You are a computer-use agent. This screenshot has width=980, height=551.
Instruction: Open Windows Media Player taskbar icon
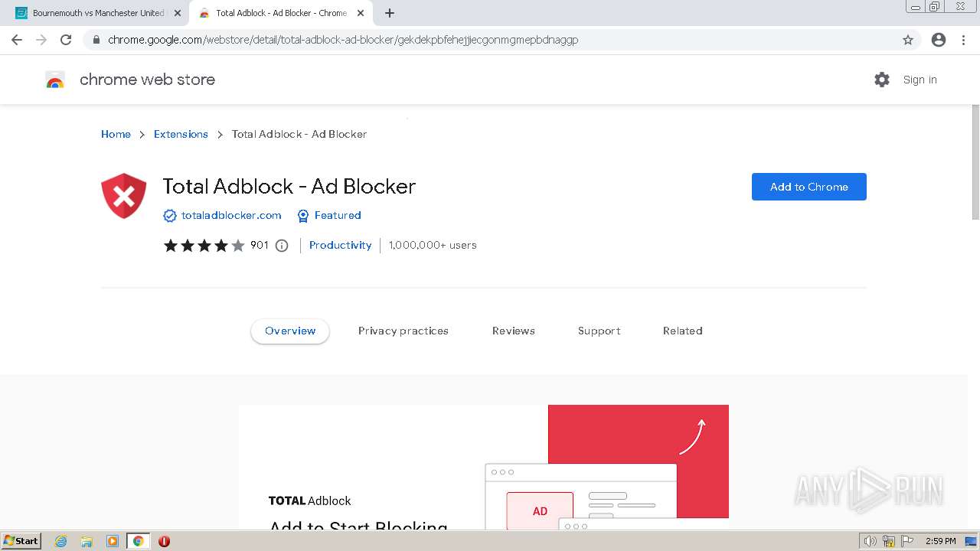click(113, 541)
